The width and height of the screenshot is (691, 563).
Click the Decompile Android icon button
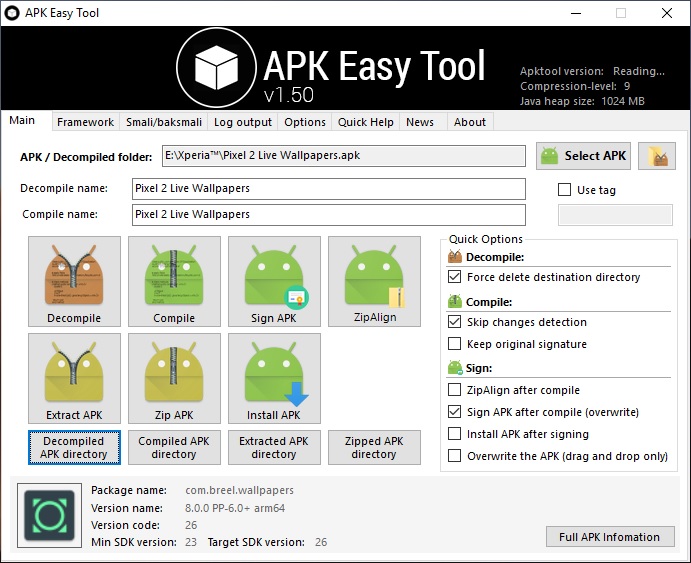[x=74, y=281]
